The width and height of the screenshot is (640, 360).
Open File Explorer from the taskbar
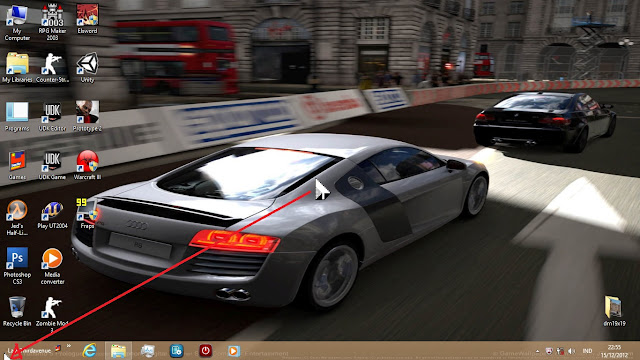(118, 351)
